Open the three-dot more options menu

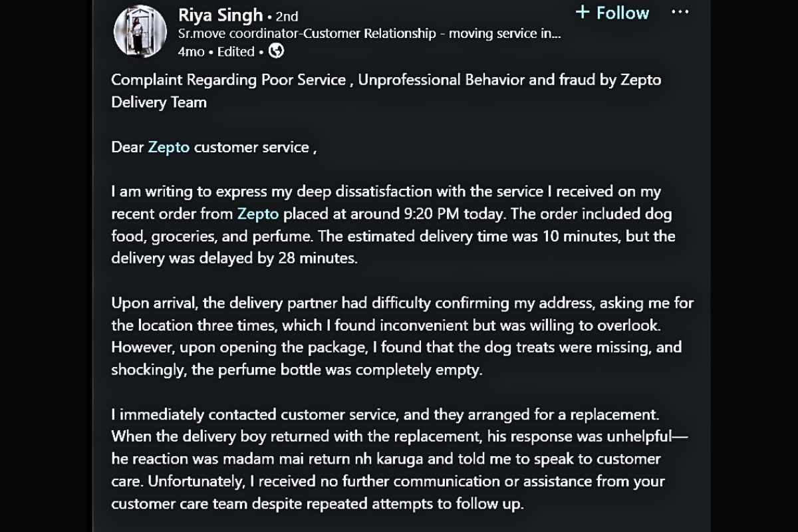point(680,13)
